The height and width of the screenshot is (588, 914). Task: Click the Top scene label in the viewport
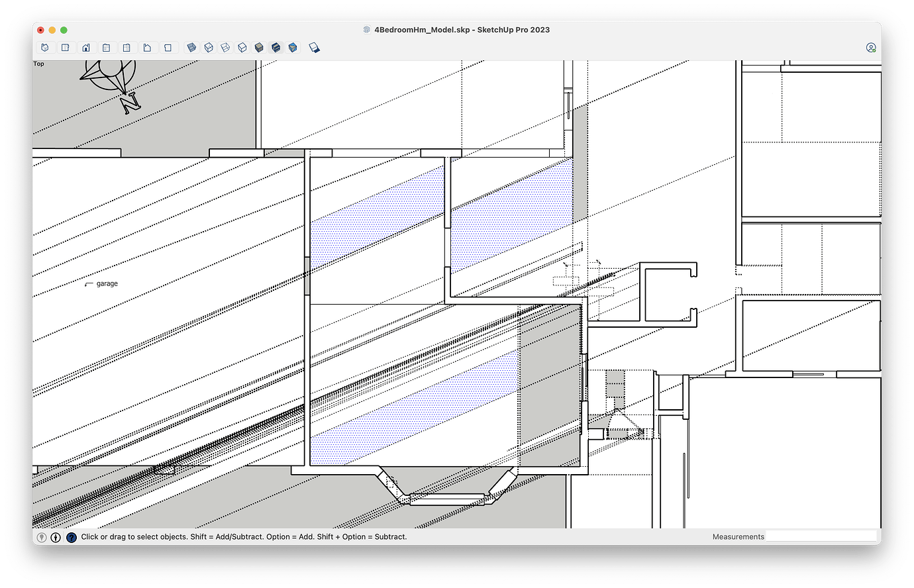pyautogui.click(x=38, y=64)
